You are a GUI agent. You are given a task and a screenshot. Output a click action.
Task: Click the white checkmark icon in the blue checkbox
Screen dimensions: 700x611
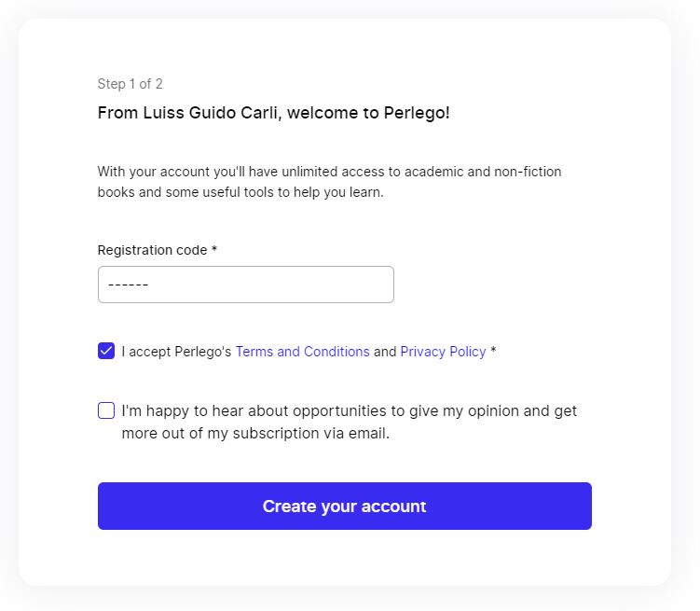[x=106, y=352]
